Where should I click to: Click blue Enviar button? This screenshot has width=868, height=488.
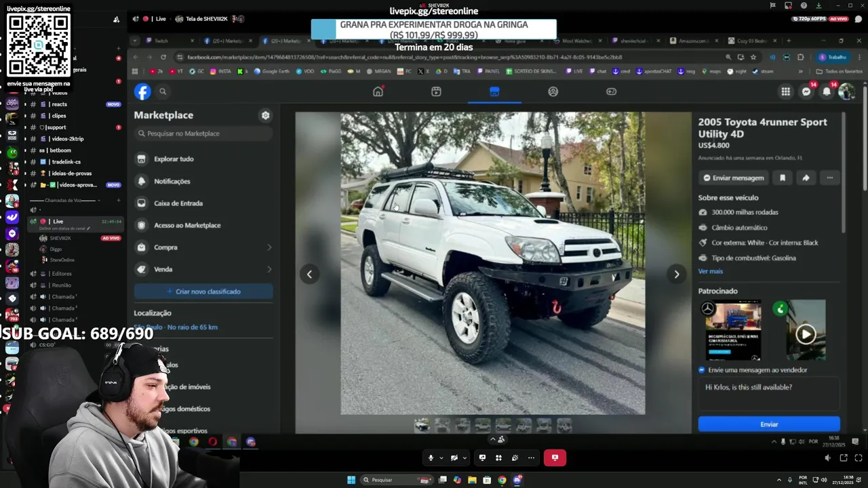coord(769,424)
